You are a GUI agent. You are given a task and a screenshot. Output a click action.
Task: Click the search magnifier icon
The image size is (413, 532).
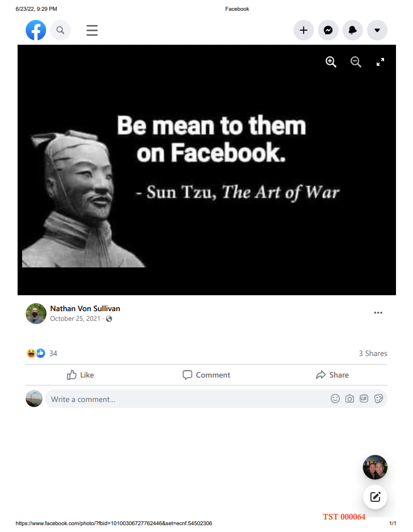coord(60,30)
